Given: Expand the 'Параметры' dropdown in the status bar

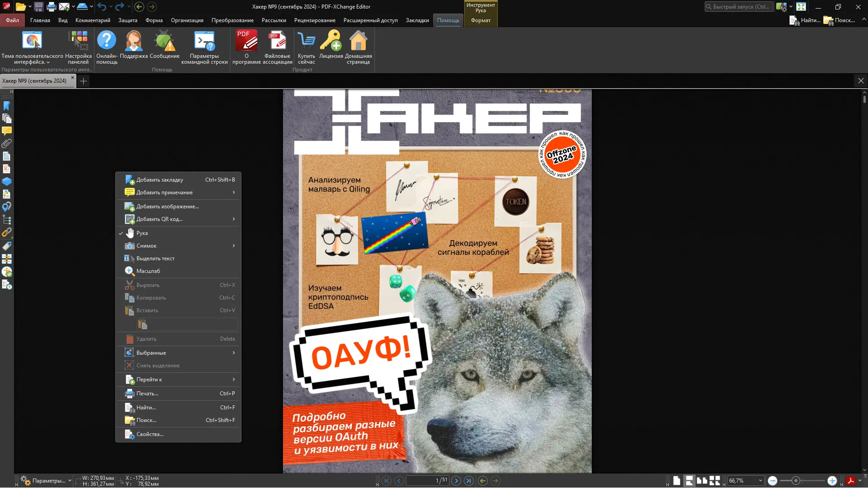Looking at the screenshot, I should [69, 480].
